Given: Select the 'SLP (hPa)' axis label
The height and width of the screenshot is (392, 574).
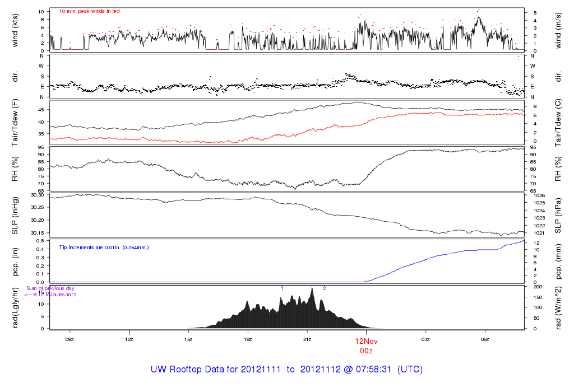Looking at the screenshot, I should 558,216.
